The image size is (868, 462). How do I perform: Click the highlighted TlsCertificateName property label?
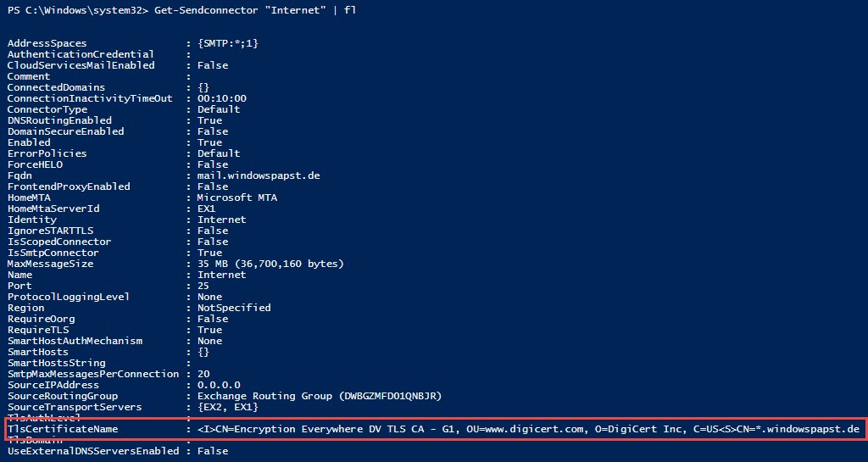point(62,429)
